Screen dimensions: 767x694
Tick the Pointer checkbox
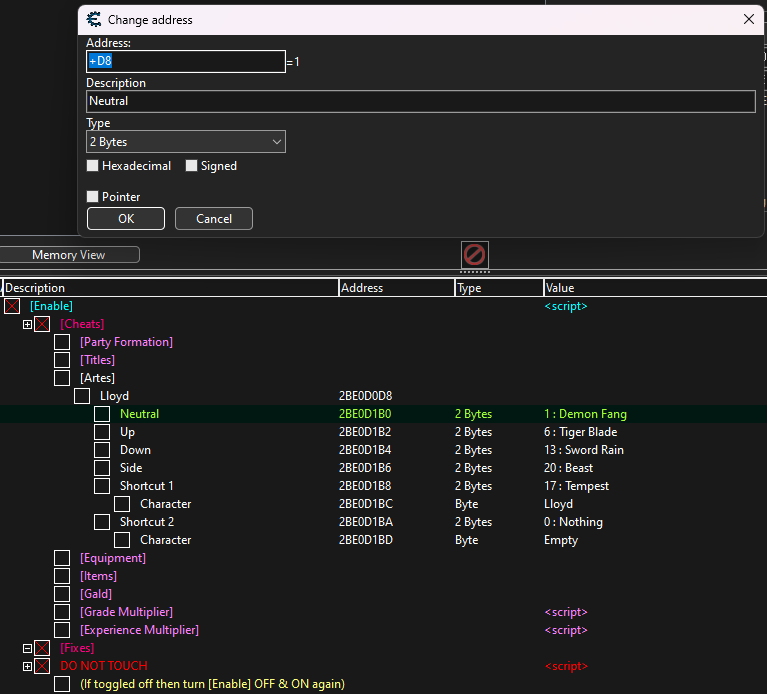(x=92, y=197)
